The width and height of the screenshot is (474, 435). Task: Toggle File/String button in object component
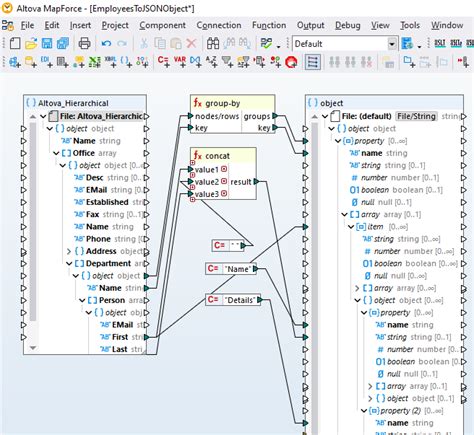[416, 116]
